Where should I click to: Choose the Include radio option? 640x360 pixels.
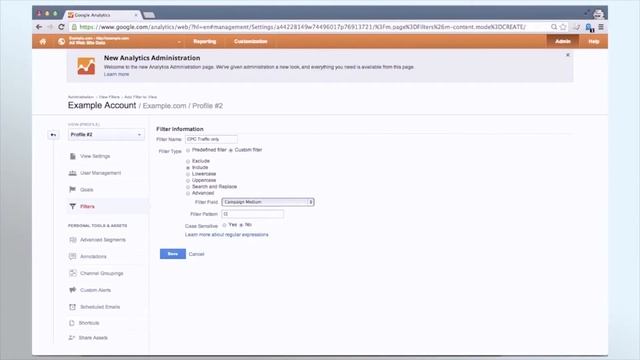click(188, 168)
